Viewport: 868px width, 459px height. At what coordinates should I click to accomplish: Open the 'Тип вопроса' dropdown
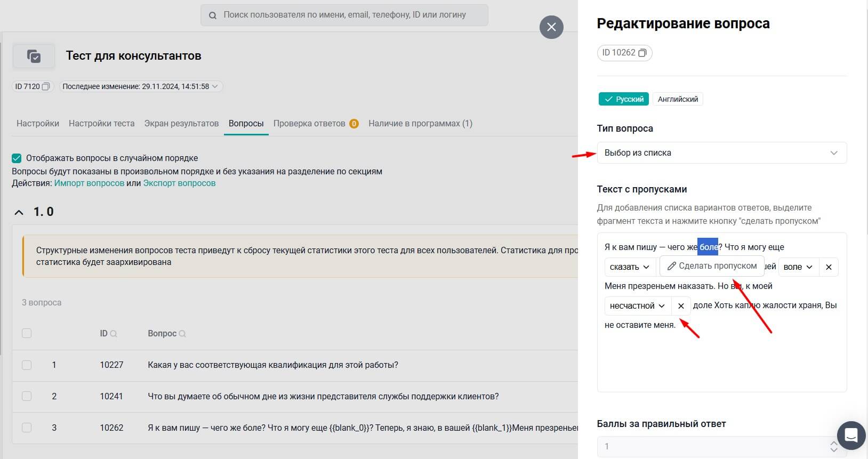tap(721, 153)
